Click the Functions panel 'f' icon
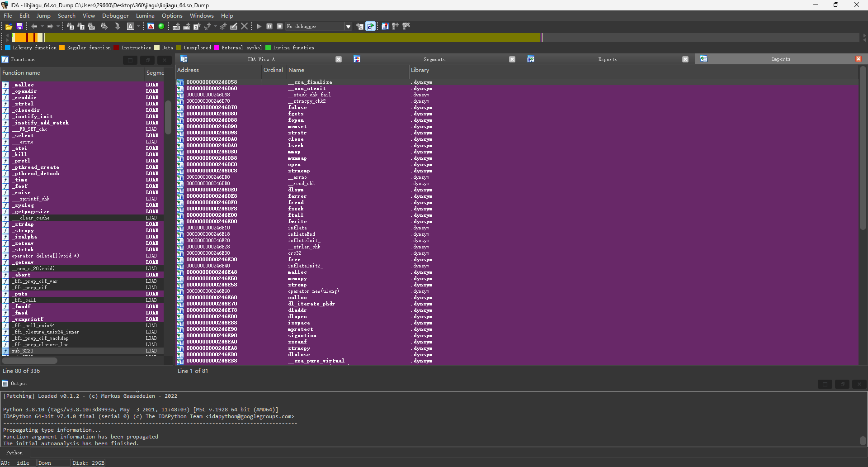 point(5,59)
